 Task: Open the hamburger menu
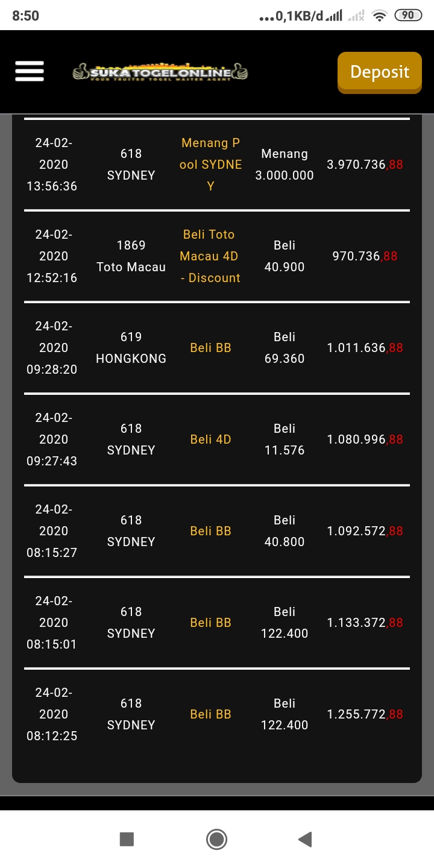click(30, 72)
